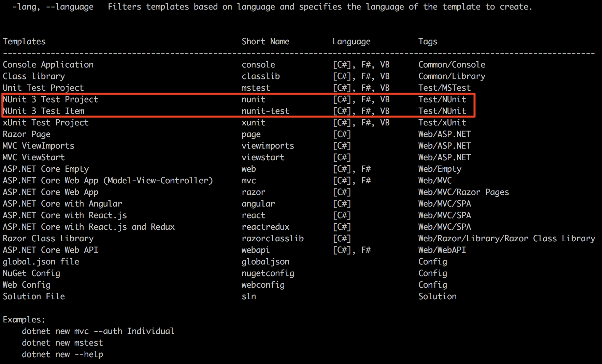Screen dimensions: 602x364
Task: Click the 'Test/xUnit' tag text
Action: (442, 123)
